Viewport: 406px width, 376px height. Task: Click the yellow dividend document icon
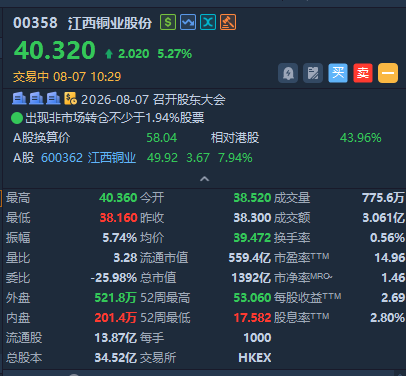click(70, 99)
